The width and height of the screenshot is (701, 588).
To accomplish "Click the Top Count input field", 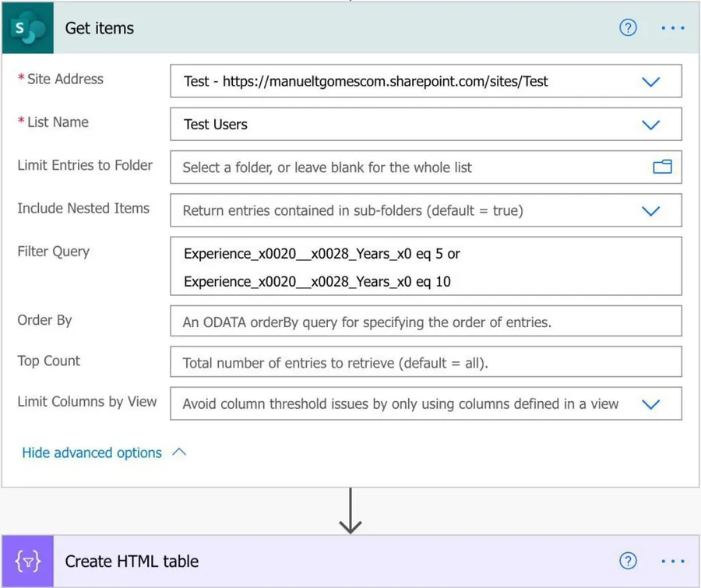I will point(425,362).
